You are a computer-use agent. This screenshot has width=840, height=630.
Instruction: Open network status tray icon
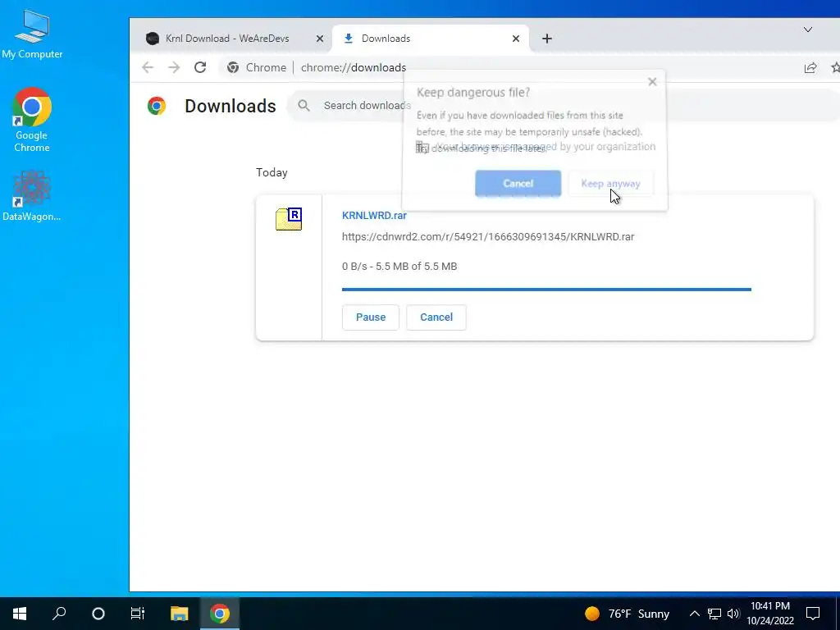[714, 614]
